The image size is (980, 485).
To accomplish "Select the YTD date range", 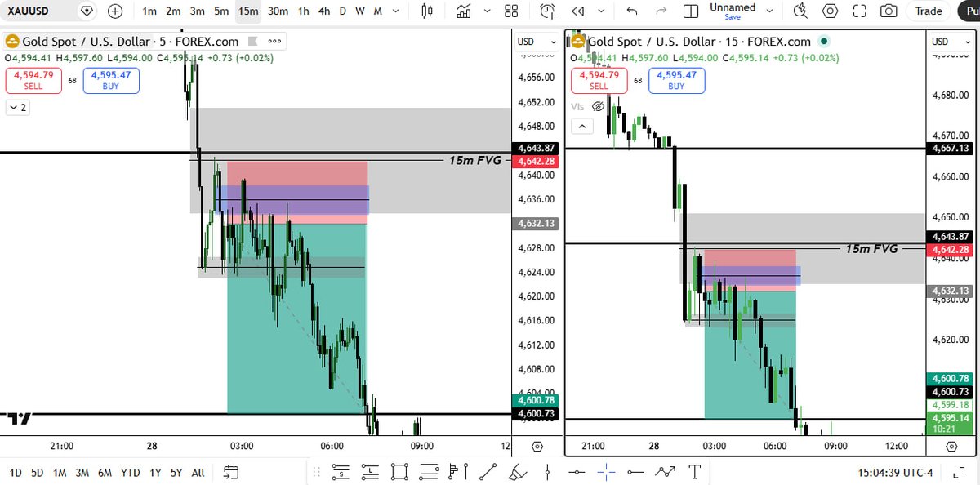I will 130,472.
